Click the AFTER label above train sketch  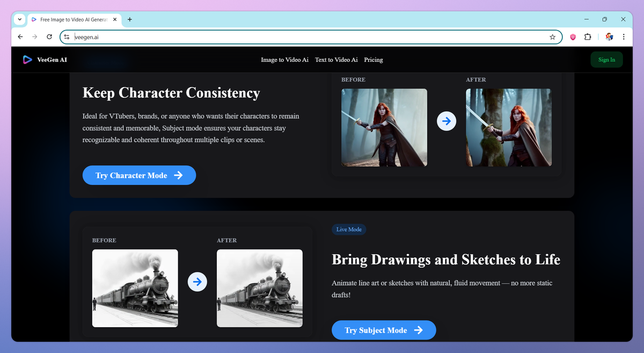pyautogui.click(x=226, y=240)
